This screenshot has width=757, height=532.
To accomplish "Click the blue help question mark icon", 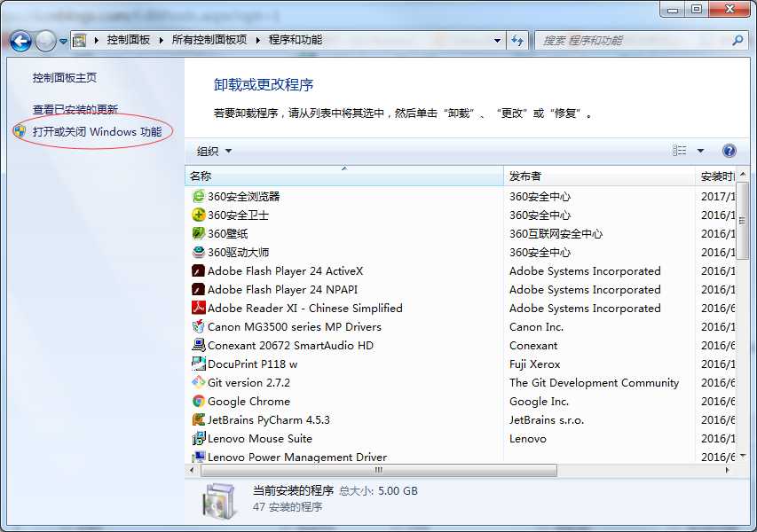I will (729, 151).
